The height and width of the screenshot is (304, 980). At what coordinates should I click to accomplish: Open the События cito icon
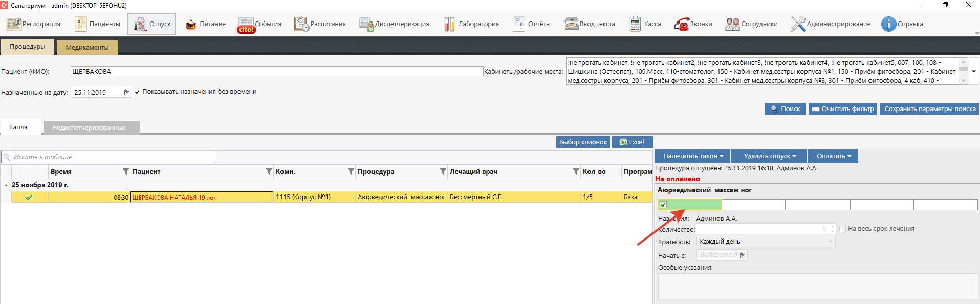[x=246, y=25]
